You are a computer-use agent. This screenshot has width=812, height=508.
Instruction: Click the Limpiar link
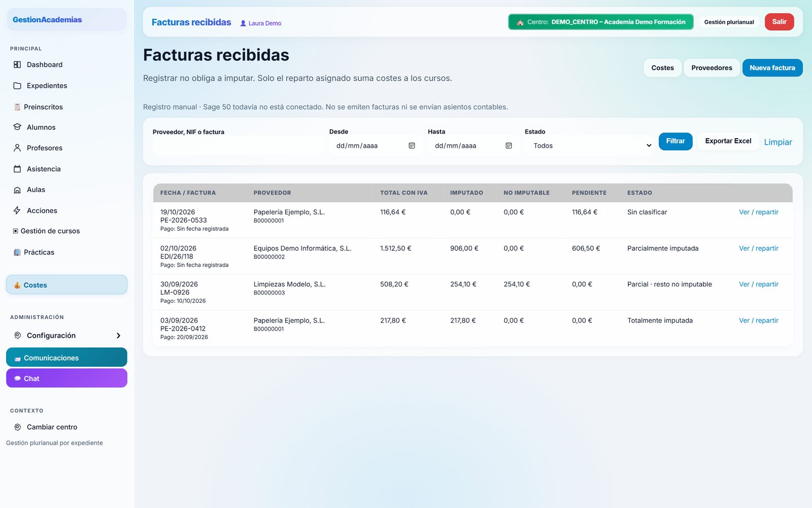click(x=778, y=142)
